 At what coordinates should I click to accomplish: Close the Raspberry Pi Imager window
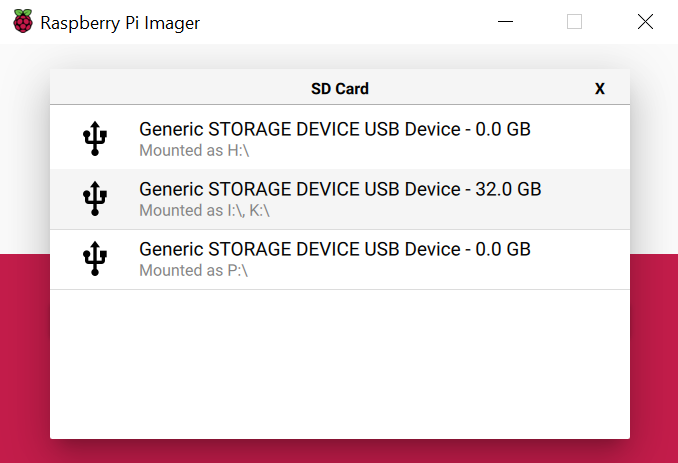(x=645, y=21)
